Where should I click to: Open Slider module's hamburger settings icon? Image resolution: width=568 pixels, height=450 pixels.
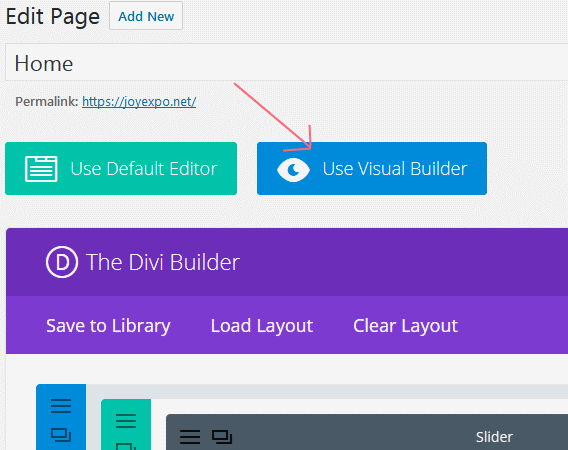pyautogui.click(x=190, y=437)
